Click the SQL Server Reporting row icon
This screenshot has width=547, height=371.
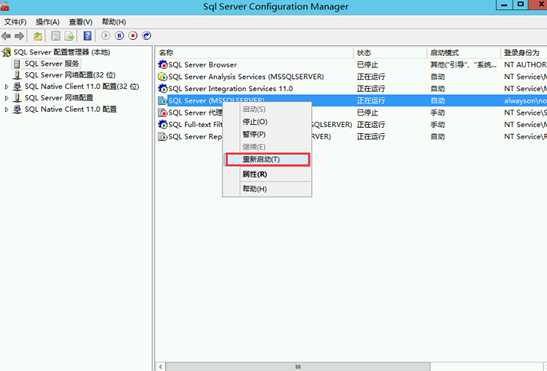point(163,136)
